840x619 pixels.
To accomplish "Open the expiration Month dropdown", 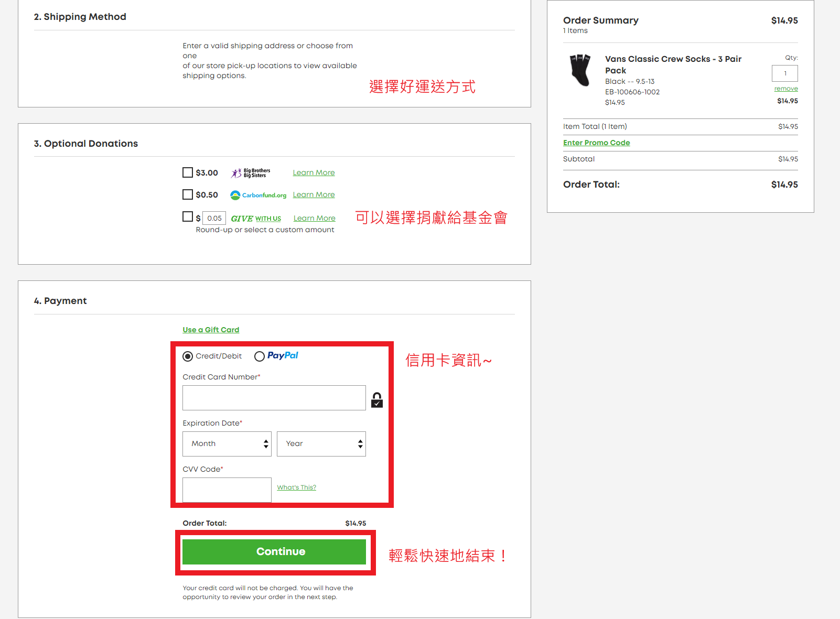I will tap(227, 444).
